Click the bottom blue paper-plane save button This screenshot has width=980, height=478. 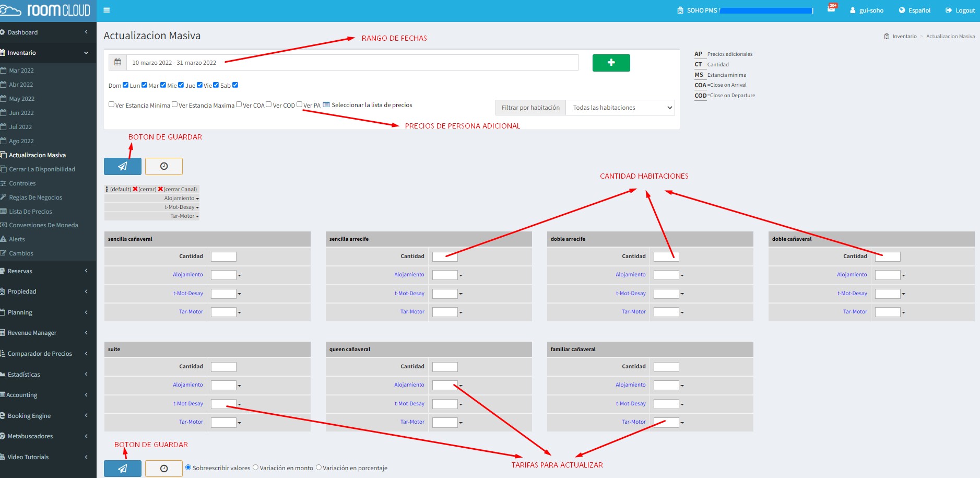coord(123,469)
